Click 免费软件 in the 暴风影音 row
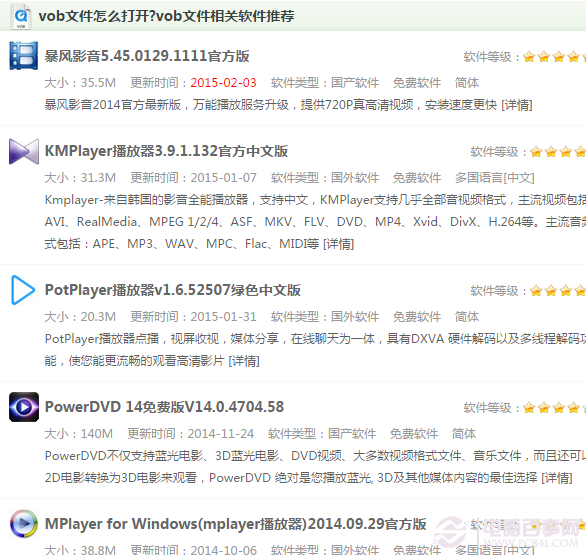Screen dimensions: 586x555 (417, 83)
